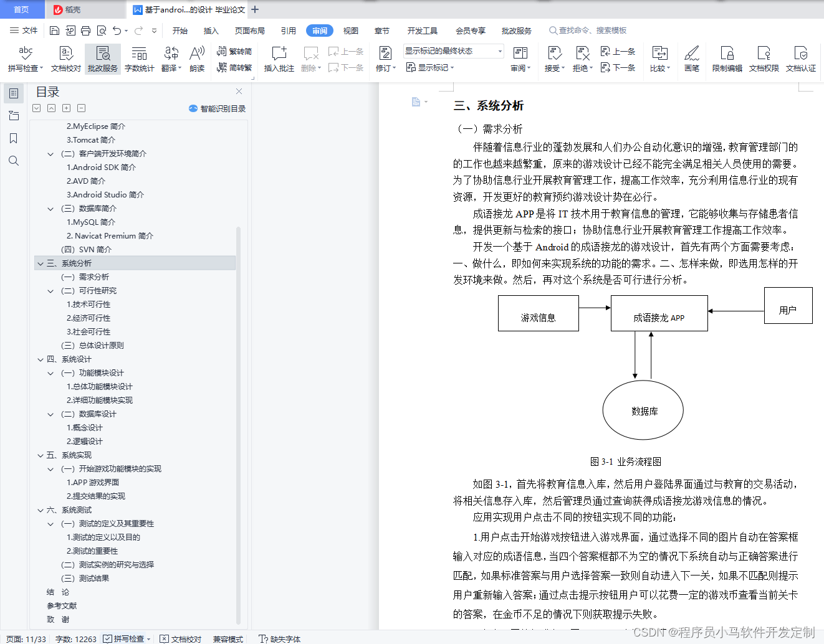Click page count 页面: 11/33 in status bar
This screenshot has height=644, width=824.
coord(26,639)
